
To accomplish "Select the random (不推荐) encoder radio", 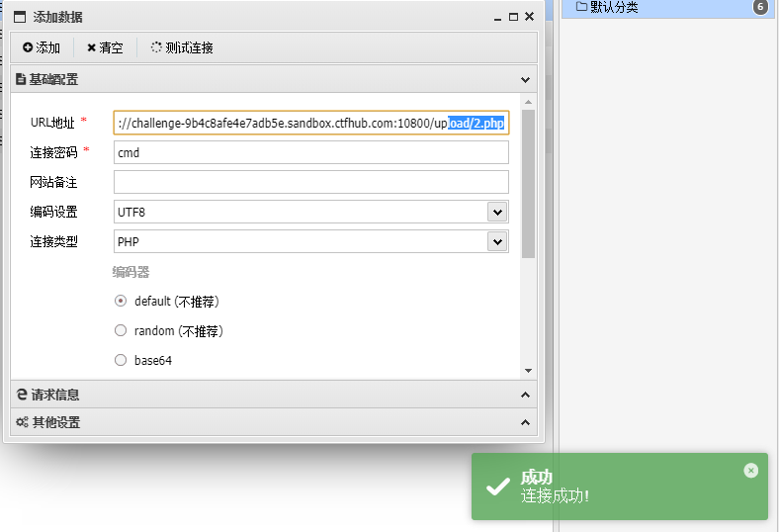I will (x=121, y=331).
